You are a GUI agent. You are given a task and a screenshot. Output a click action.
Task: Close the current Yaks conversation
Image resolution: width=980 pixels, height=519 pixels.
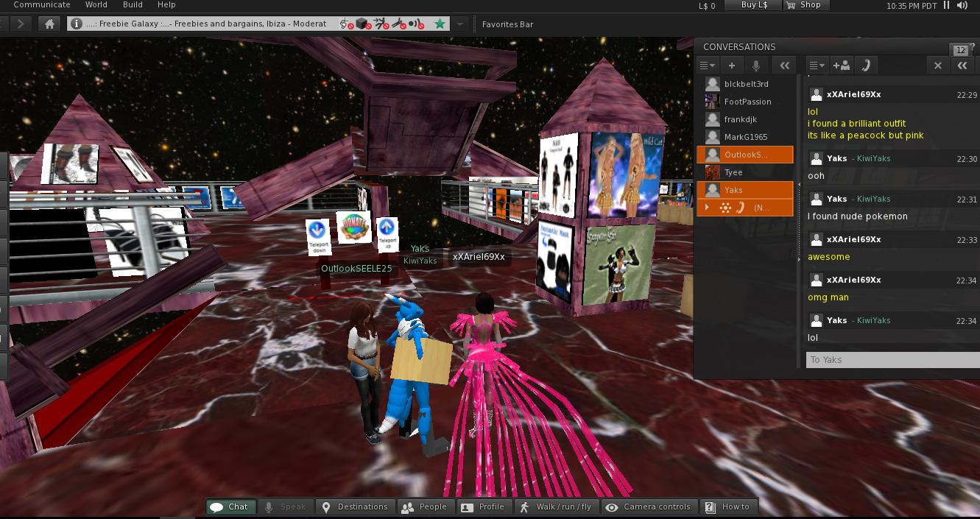[x=937, y=66]
